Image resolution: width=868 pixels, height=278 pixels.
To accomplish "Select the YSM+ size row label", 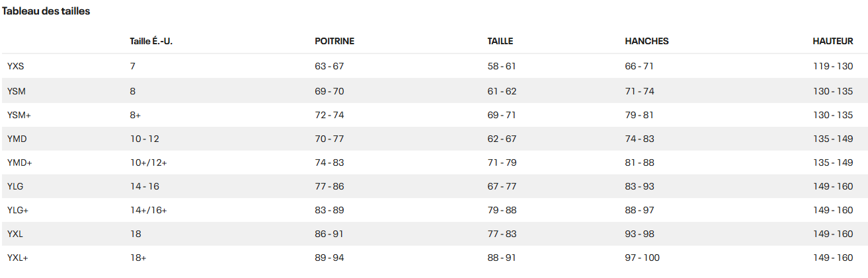I will tap(19, 115).
